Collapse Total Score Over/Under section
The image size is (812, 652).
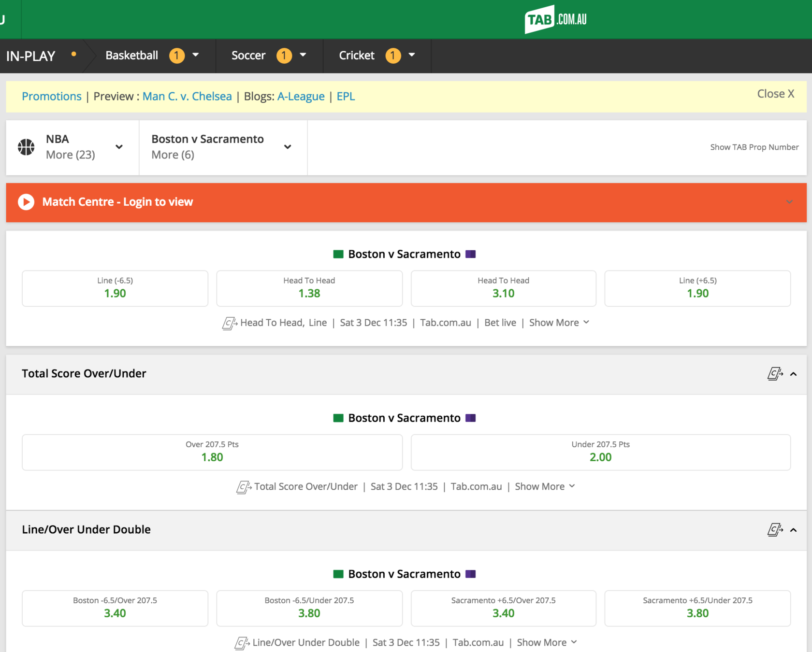coord(793,374)
